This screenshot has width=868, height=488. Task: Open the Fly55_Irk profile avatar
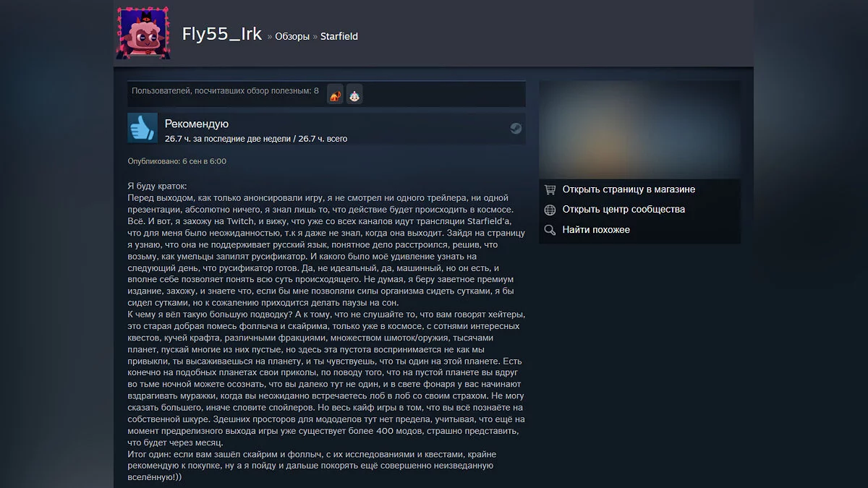(x=143, y=33)
